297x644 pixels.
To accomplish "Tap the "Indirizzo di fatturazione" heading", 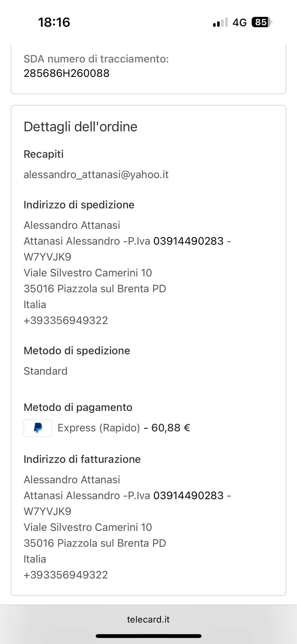I will [82, 459].
